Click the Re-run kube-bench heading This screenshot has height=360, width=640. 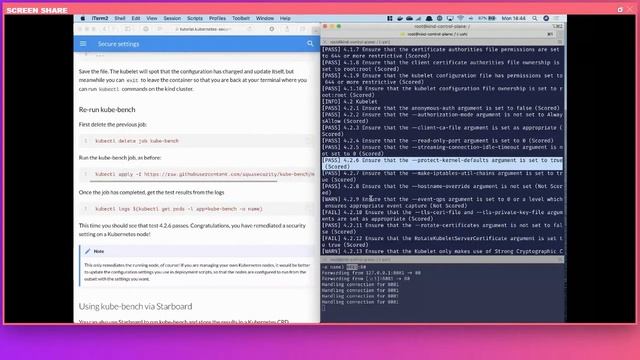point(107,109)
